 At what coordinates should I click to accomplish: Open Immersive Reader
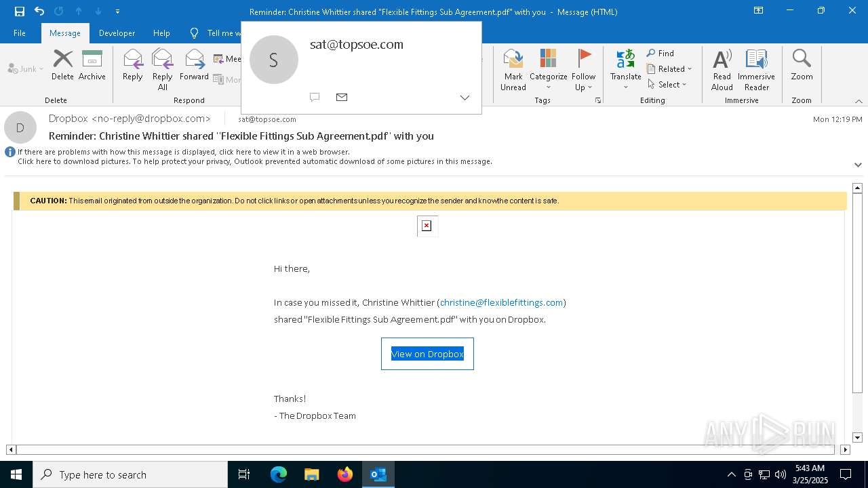click(756, 69)
